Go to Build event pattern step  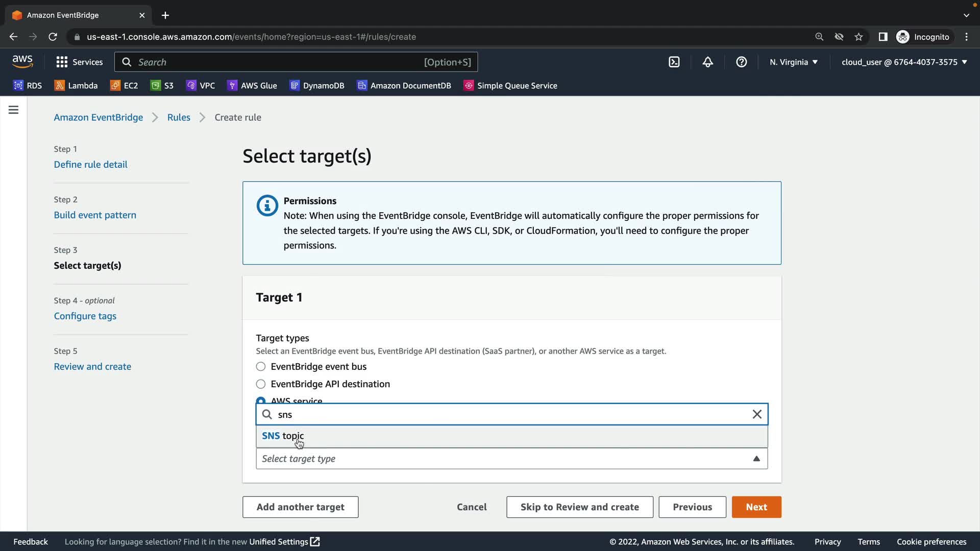[x=95, y=215]
